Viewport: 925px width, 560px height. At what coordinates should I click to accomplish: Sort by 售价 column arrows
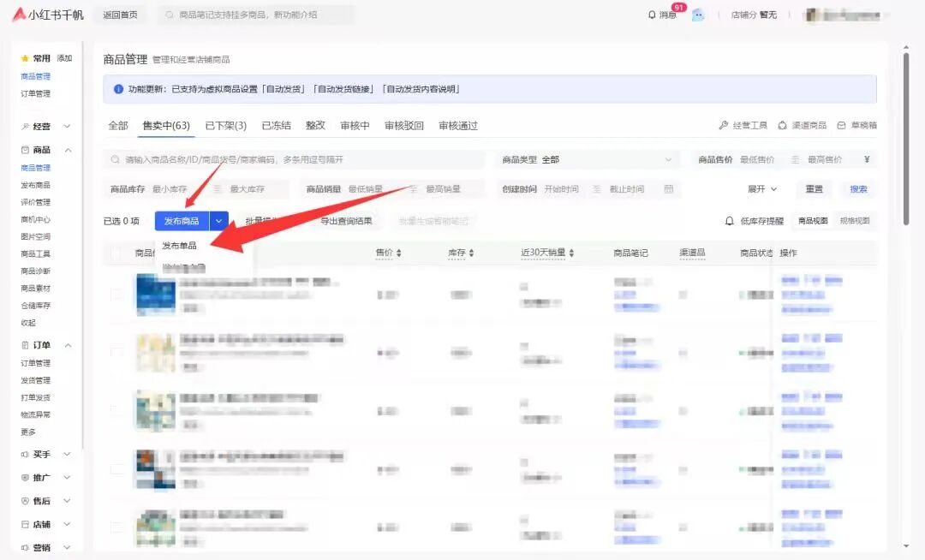point(398,253)
